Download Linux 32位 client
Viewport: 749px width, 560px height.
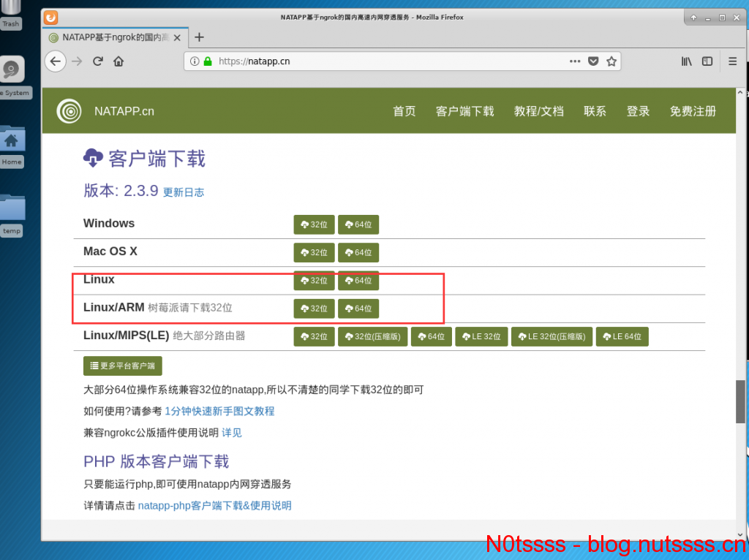point(314,281)
